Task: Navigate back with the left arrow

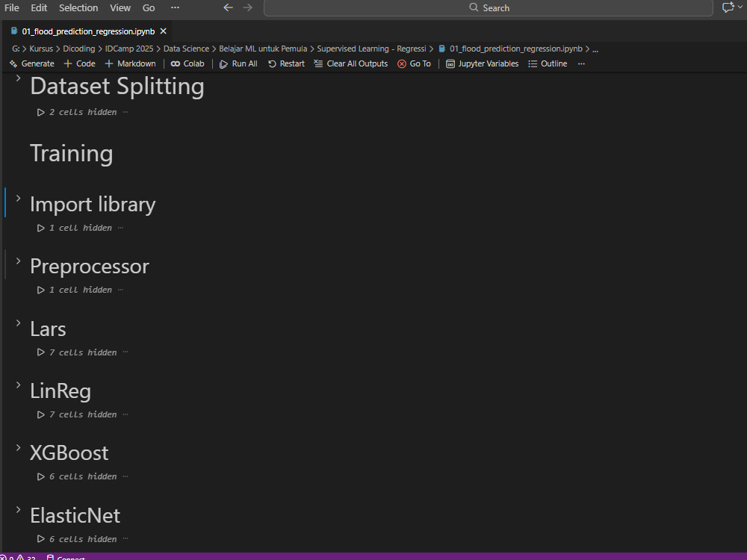Action: click(x=228, y=7)
